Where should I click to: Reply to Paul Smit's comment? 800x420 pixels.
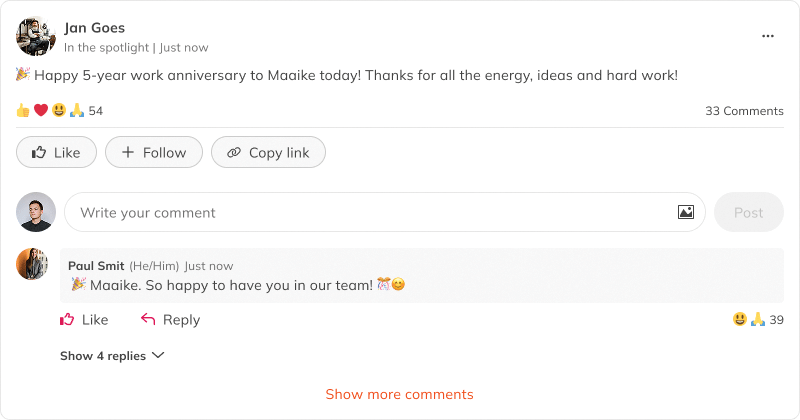170,320
